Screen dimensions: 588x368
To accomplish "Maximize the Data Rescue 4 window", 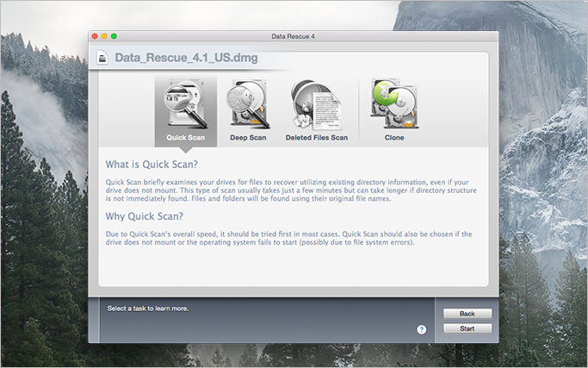I will pos(114,36).
